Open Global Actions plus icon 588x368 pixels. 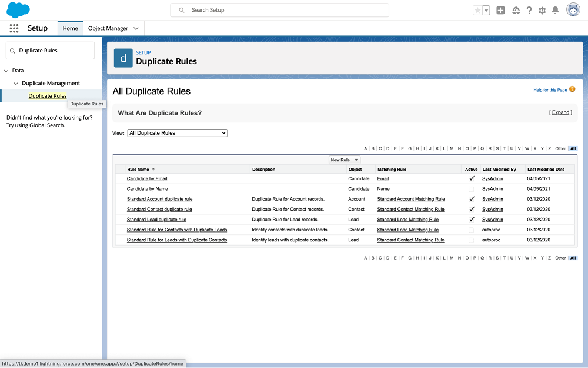500,10
